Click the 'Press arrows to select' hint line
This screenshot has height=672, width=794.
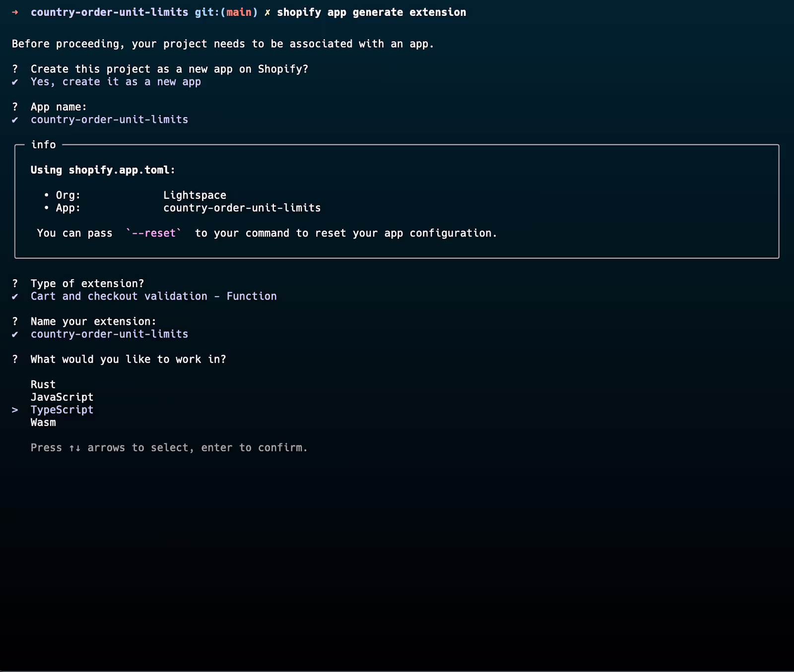coord(169,448)
